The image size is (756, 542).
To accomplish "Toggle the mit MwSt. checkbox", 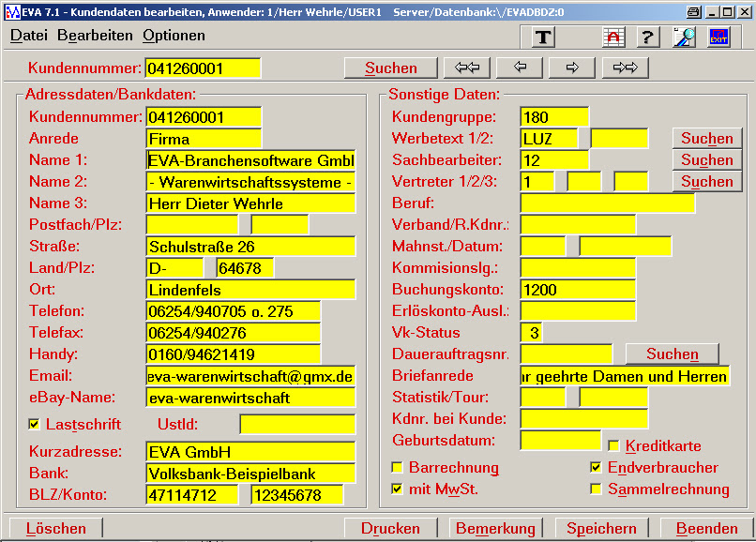I will pyautogui.click(x=397, y=489).
